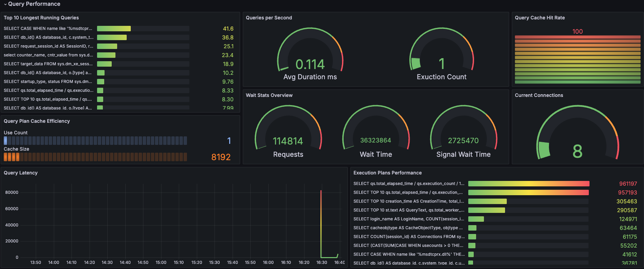Click the 80000 y-axis label in Query Latency

[x=12, y=192]
